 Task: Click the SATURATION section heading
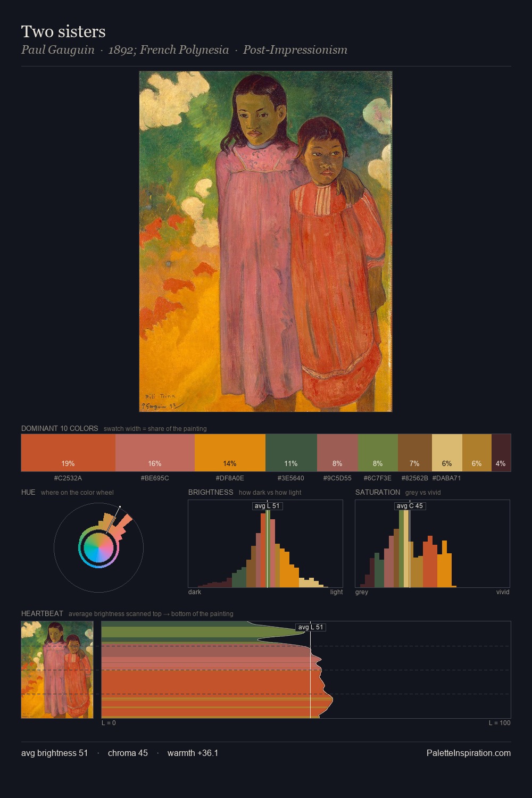click(x=378, y=492)
